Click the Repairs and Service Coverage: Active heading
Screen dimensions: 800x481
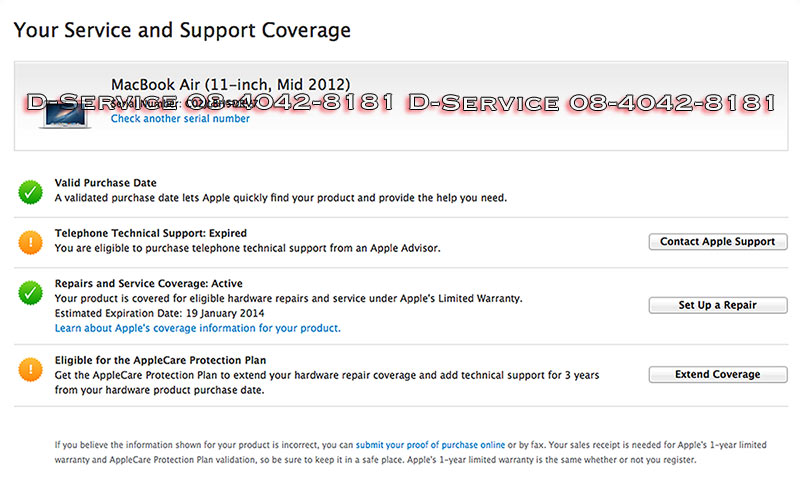148,284
